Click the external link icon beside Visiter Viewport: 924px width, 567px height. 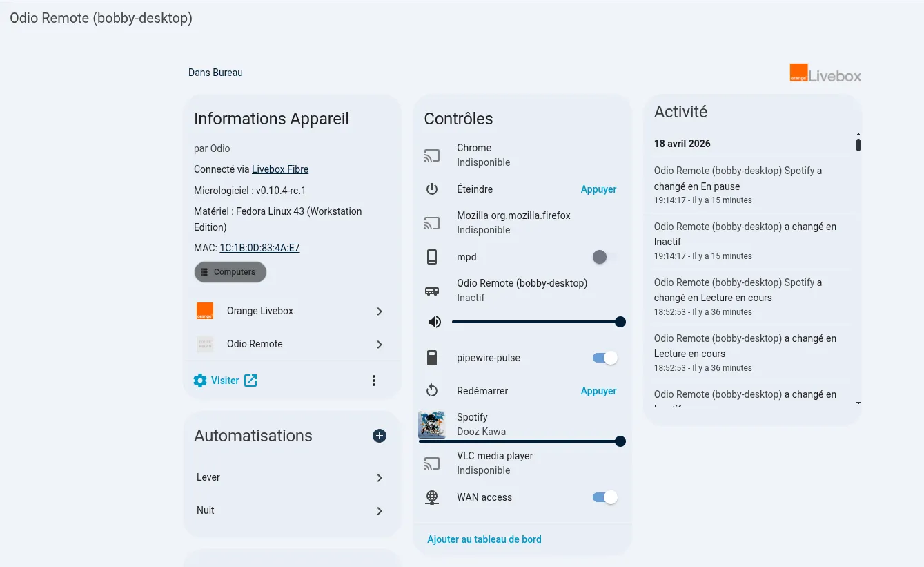click(250, 381)
